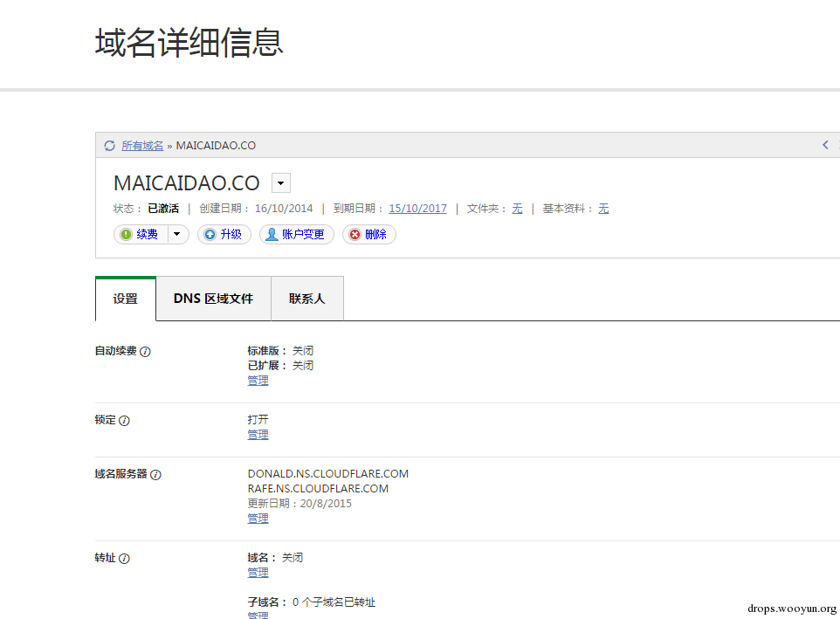Click 管理 link under 转址 域名 关闭
The width and height of the screenshot is (840, 619).
[x=258, y=573]
